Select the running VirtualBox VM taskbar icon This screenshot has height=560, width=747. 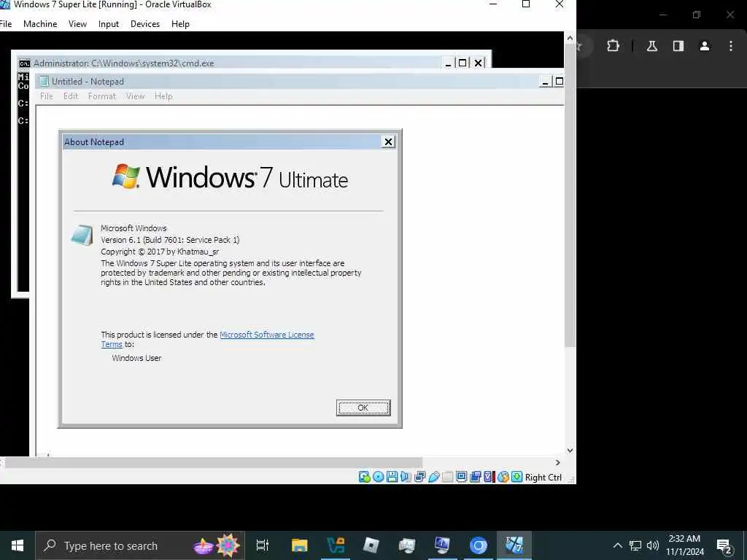[x=514, y=545]
